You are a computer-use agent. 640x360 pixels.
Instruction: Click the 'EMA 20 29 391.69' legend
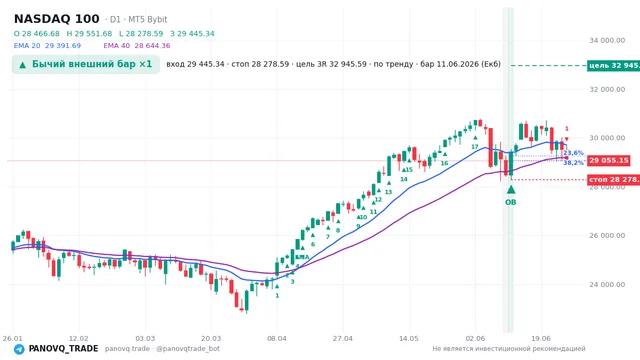pos(47,46)
